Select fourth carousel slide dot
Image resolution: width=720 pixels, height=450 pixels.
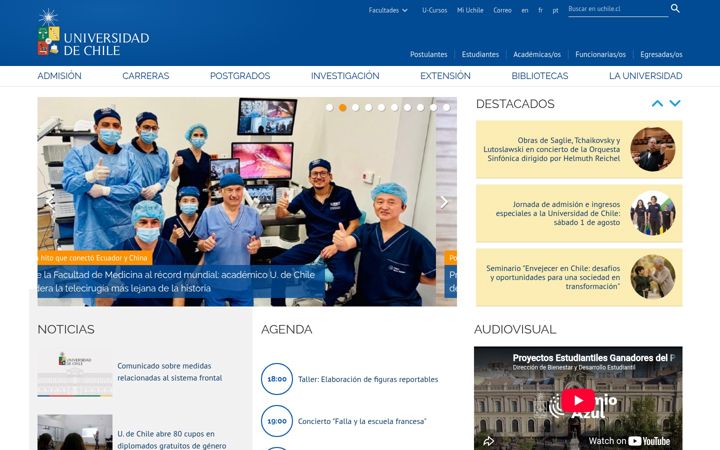368,107
